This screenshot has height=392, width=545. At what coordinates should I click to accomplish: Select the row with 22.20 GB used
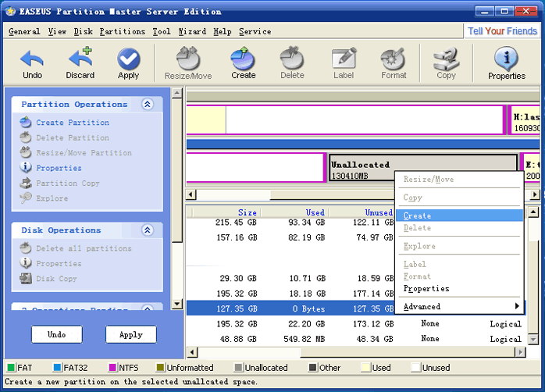(x=356, y=324)
